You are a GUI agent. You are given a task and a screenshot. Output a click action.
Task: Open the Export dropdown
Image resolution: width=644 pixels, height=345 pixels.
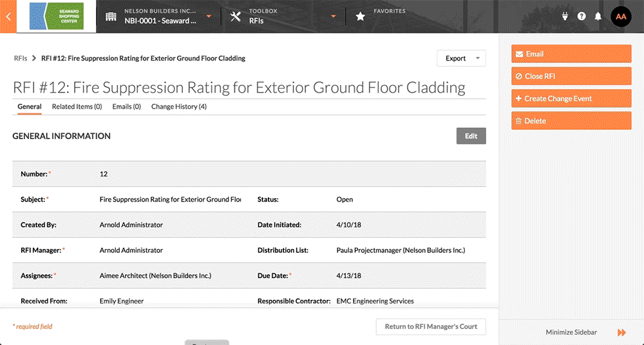pyautogui.click(x=461, y=59)
